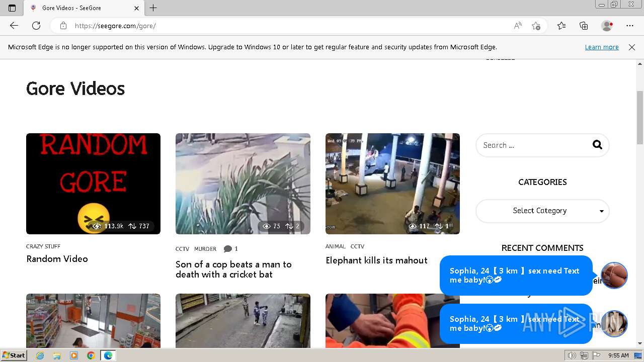Click CCTV tag under elephant video

click(x=357, y=246)
